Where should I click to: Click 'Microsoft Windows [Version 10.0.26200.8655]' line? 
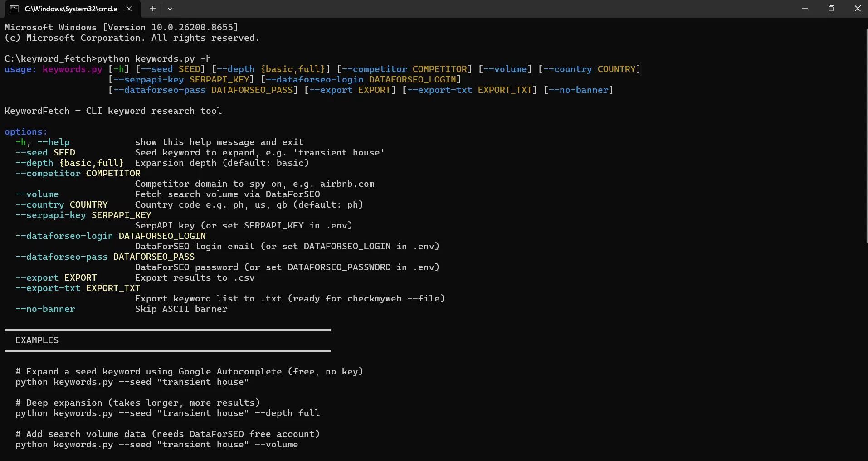122,28
